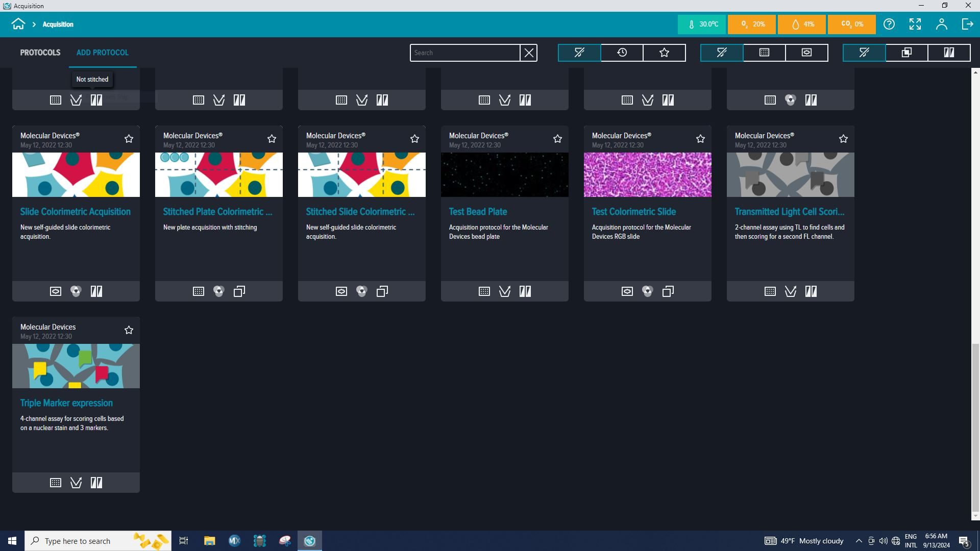The height and width of the screenshot is (551, 980).
Task: Star the Stitched Plate Colorimetric protocol
Action: (272, 139)
